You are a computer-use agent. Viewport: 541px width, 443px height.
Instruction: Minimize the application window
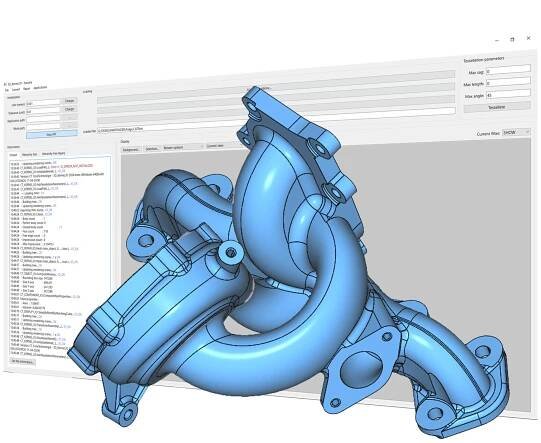point(497,40)
